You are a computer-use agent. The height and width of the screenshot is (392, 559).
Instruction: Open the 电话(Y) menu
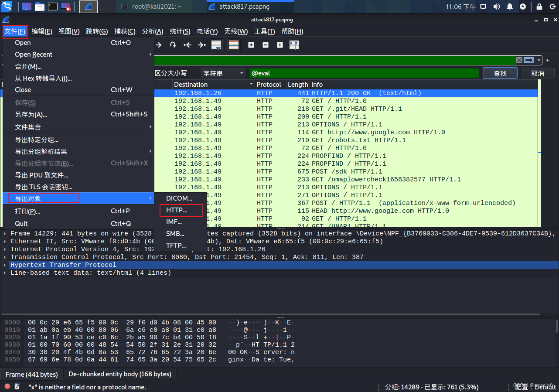(208, 31)
